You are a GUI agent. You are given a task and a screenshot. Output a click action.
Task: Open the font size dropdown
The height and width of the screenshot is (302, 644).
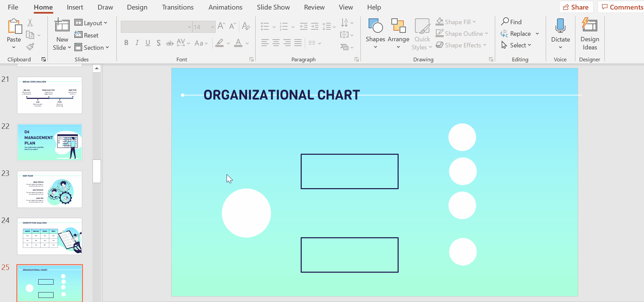click(x=213, y=27)
